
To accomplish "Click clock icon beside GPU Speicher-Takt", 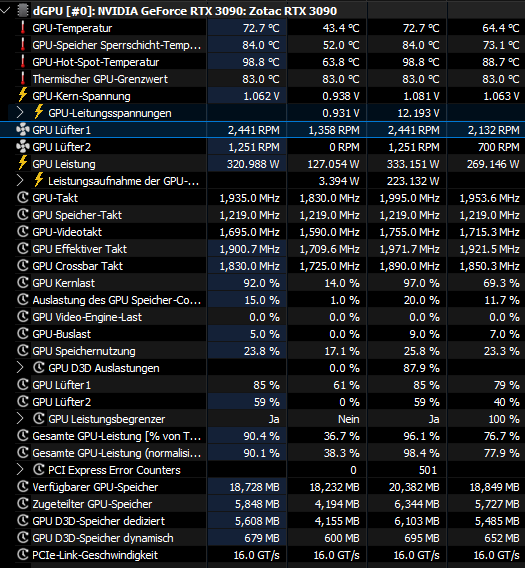I will [23, 214].
